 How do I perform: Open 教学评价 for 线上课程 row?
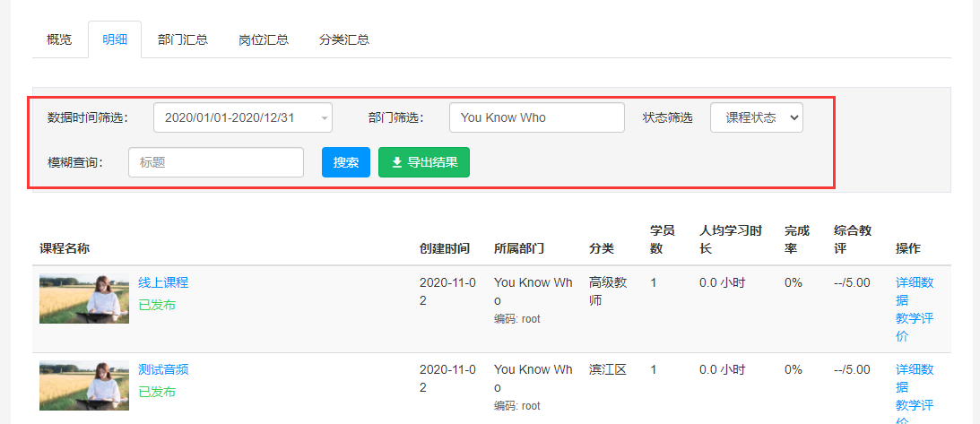point(915,327)
